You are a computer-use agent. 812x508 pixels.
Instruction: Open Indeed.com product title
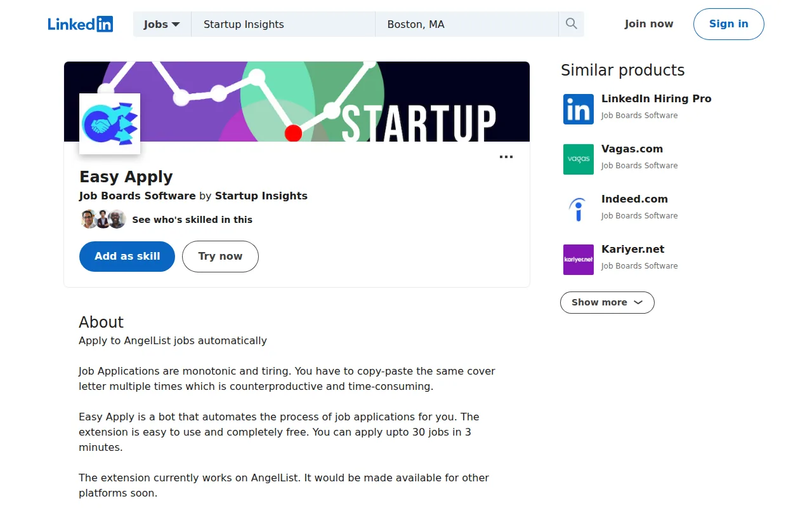pos(634,199)
